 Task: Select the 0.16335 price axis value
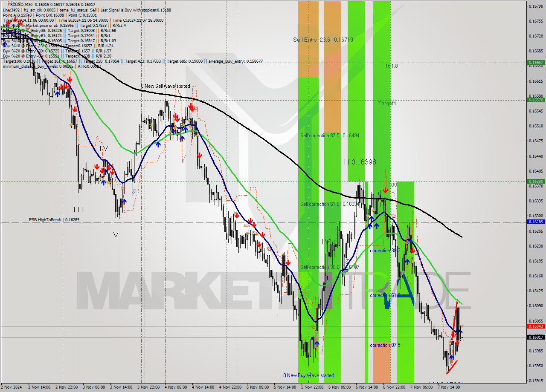(x=536, y=201)
